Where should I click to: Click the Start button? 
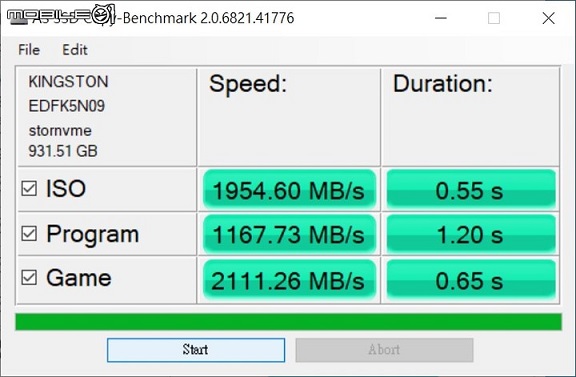pyautogui.click(x=196, y=350)
